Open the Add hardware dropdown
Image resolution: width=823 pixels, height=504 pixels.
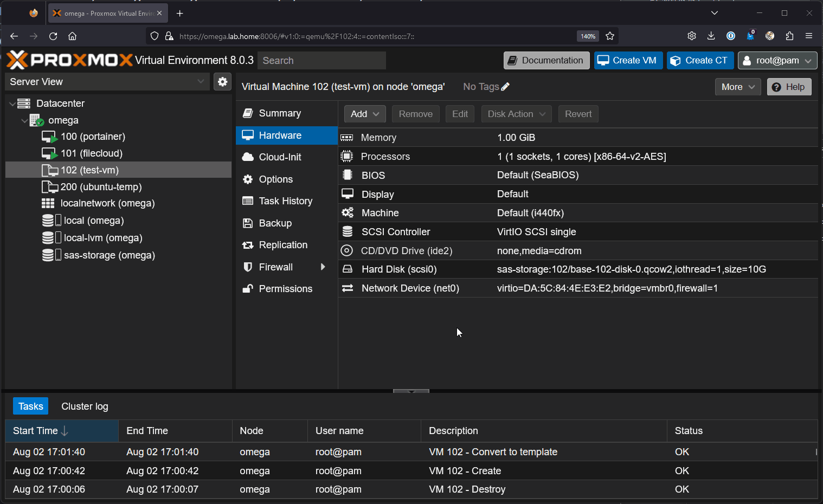365,114
